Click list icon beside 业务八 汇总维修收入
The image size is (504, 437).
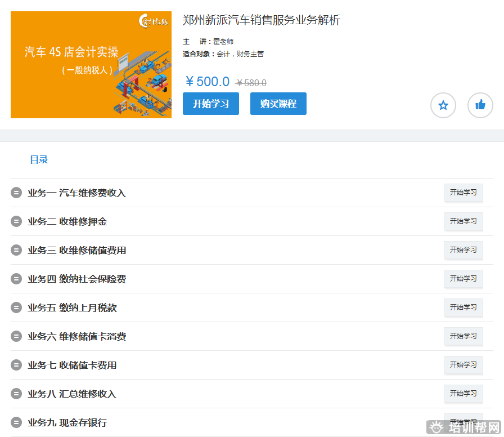click(x=16, y=394)
